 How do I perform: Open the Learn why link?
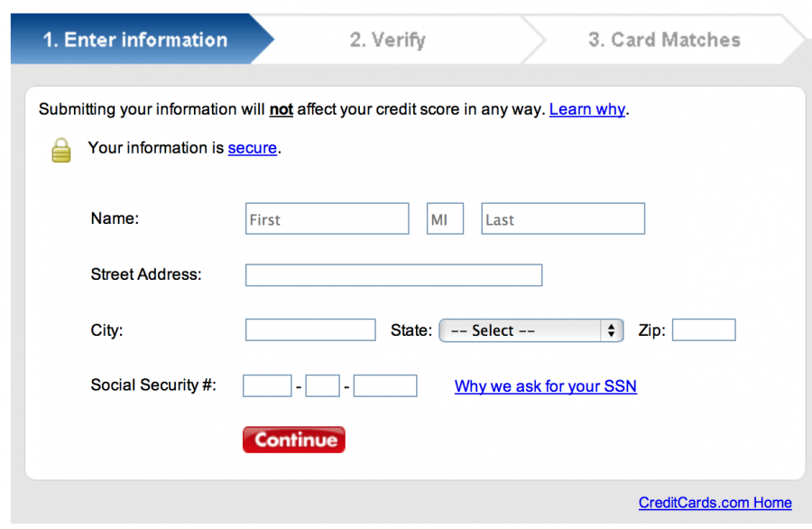(x=586, y=109)
